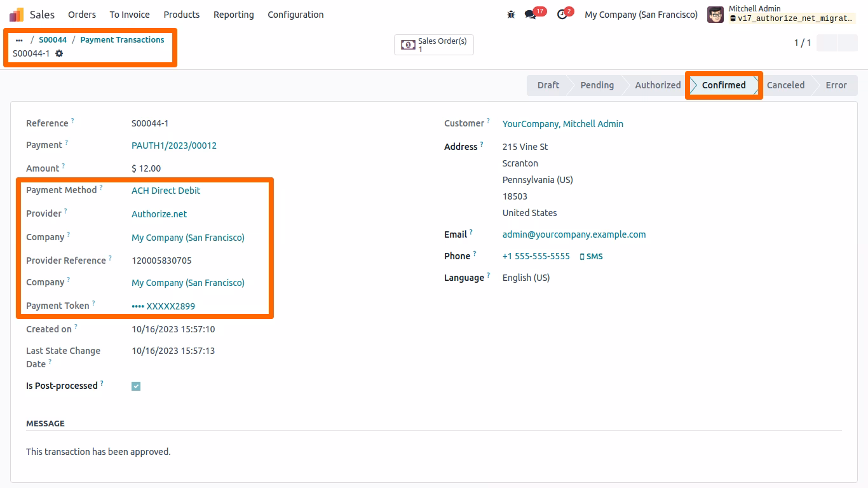Open the conversations icon with 17 messages
This screenshot has width=868, height=488.
pyautogui.click(x=531, y=15)
